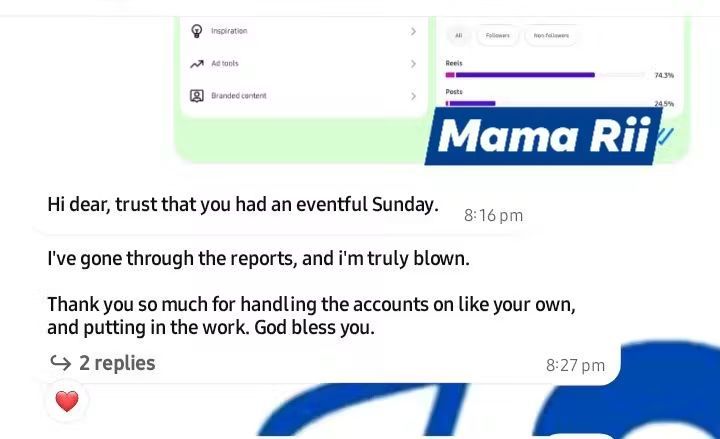Open the Branded content menu entry
The image size is (720, 439).
239,96
